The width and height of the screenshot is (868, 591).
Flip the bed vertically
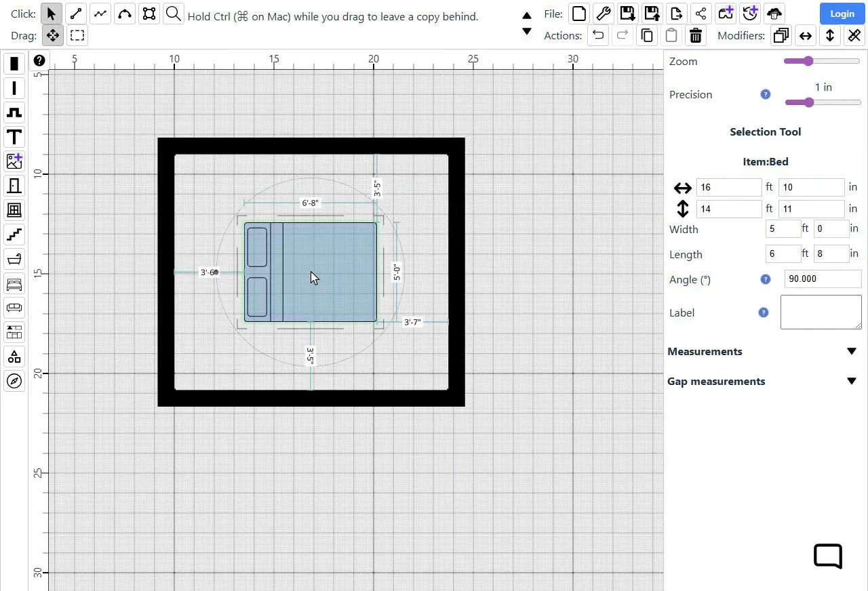click(x=829, y=35)
